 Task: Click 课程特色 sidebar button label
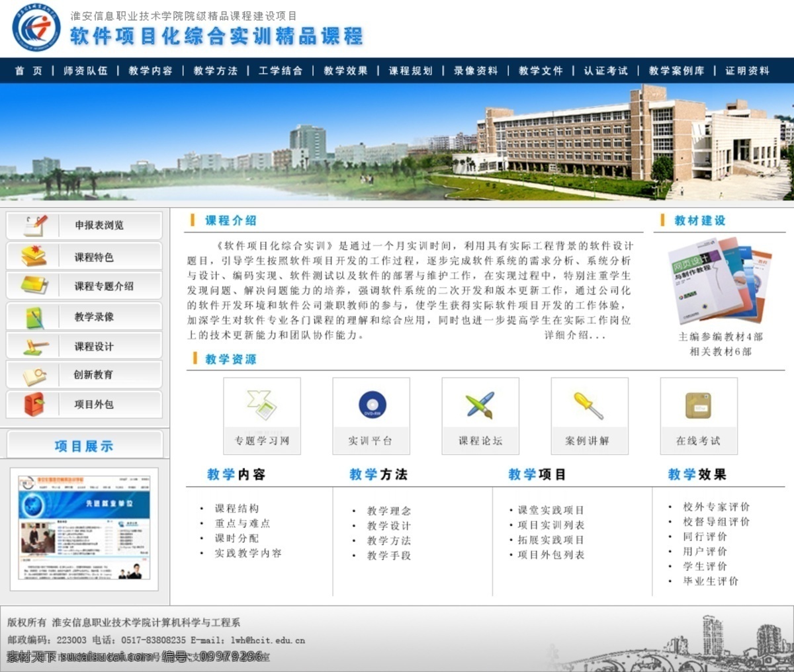coord(94,257)
